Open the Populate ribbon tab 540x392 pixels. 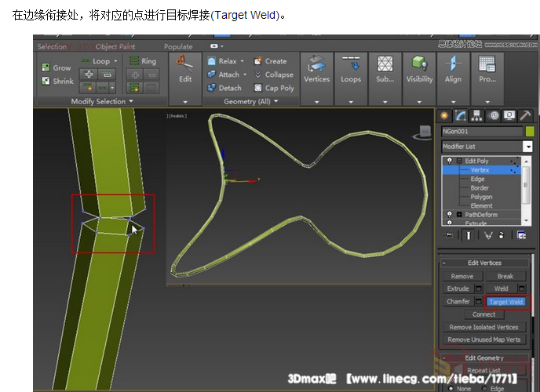(x=178, y=46)
